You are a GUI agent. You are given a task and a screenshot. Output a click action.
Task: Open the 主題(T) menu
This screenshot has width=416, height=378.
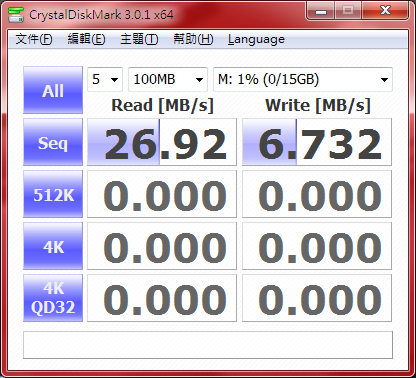[x=139, y=39]
